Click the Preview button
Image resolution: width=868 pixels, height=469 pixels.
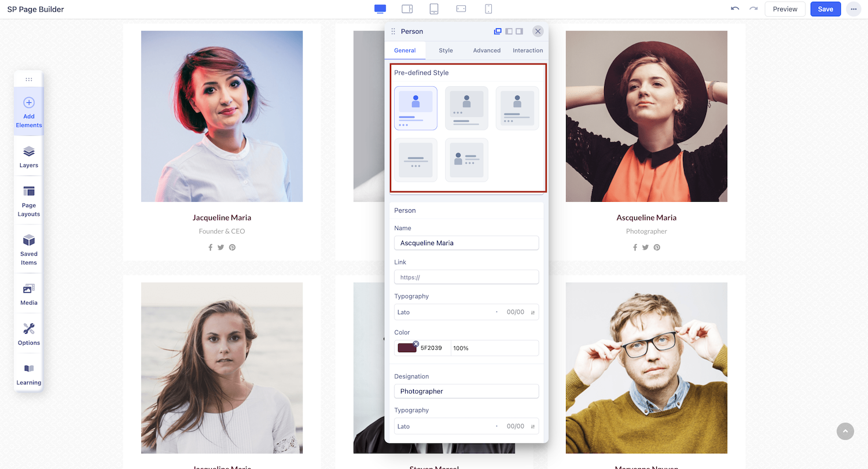[785, 9]
